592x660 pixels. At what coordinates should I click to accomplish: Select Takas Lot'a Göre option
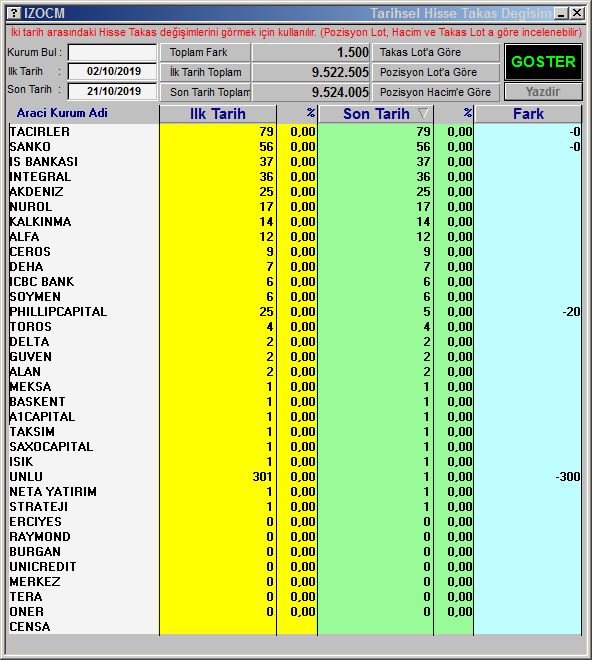[x=436, y=52]
